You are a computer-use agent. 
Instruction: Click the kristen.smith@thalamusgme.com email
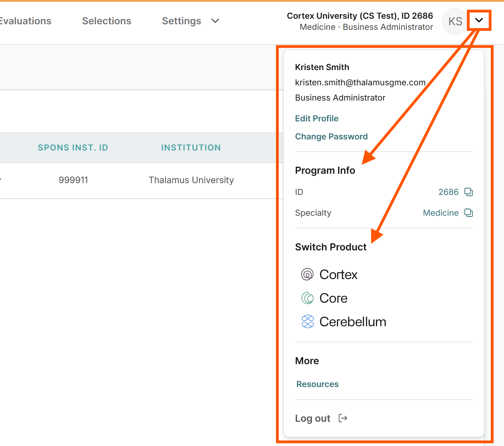(360, 82)
